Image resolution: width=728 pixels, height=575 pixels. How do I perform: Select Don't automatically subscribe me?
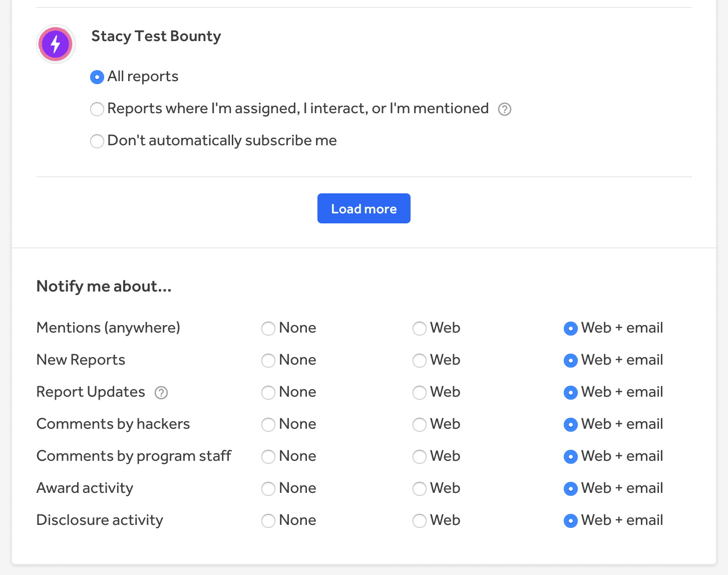[97, 141]
